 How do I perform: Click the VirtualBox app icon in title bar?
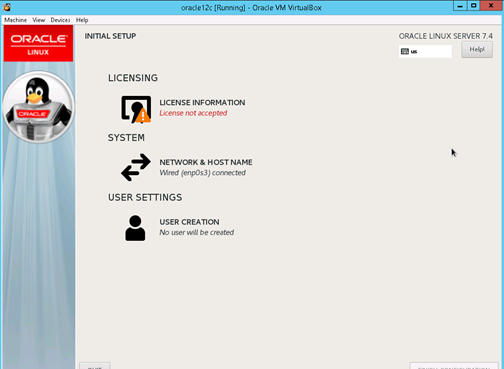pyautogui.click(x=7, y=7)
